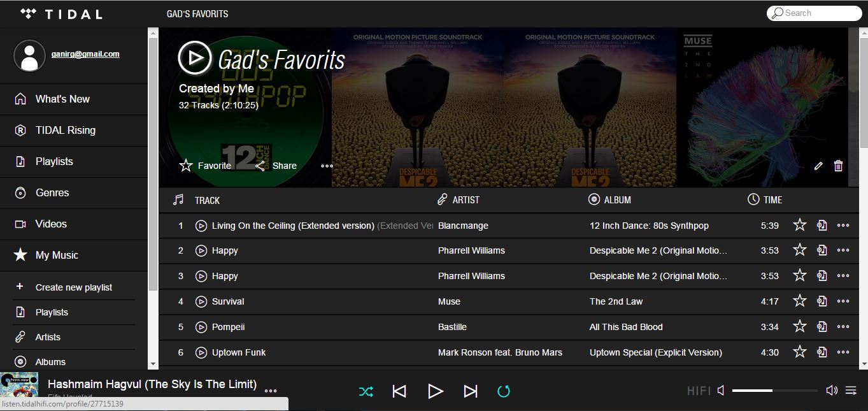This screenshot has width=868, height=411.
Task: Open the play queue icon
Action: [x=851, y=391]
